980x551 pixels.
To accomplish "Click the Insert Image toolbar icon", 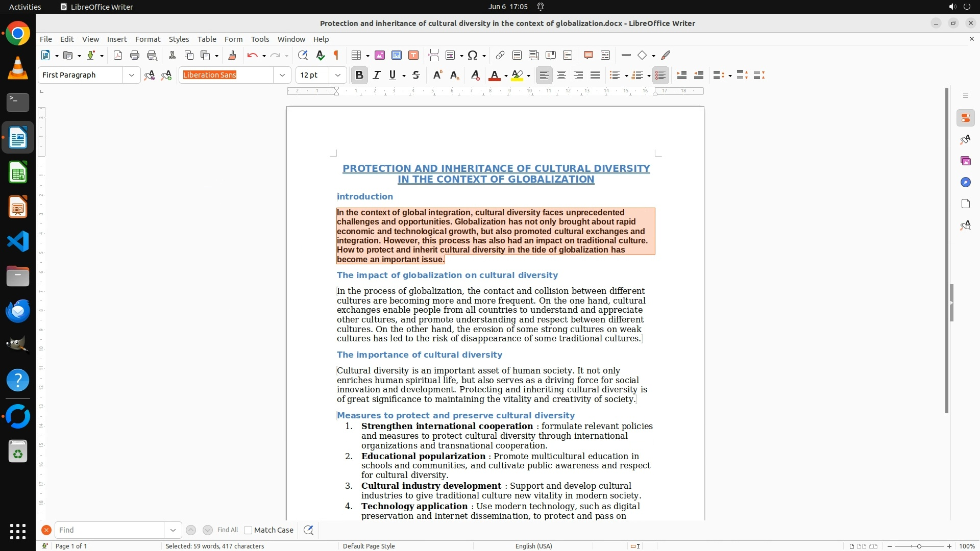I will (x=380, y=55).
